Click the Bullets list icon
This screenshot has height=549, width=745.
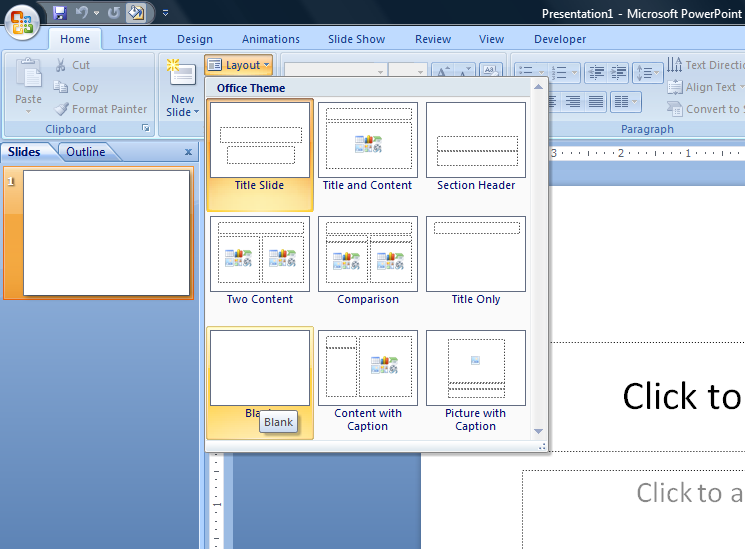[525, 72]
